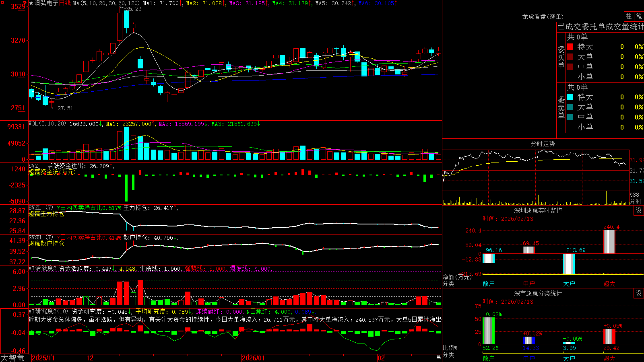Open the AI研究度2(10) indicator selector

coord(48,311)
